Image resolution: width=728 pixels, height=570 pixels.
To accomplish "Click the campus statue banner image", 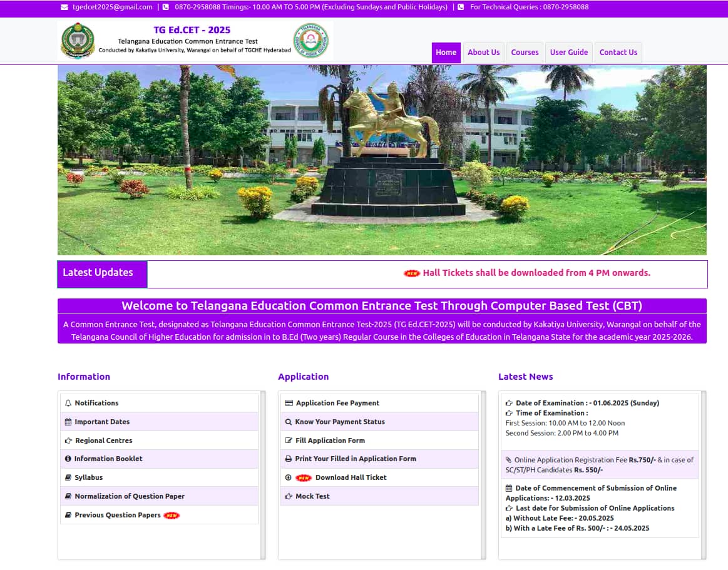I will click(x=382, y=160).
